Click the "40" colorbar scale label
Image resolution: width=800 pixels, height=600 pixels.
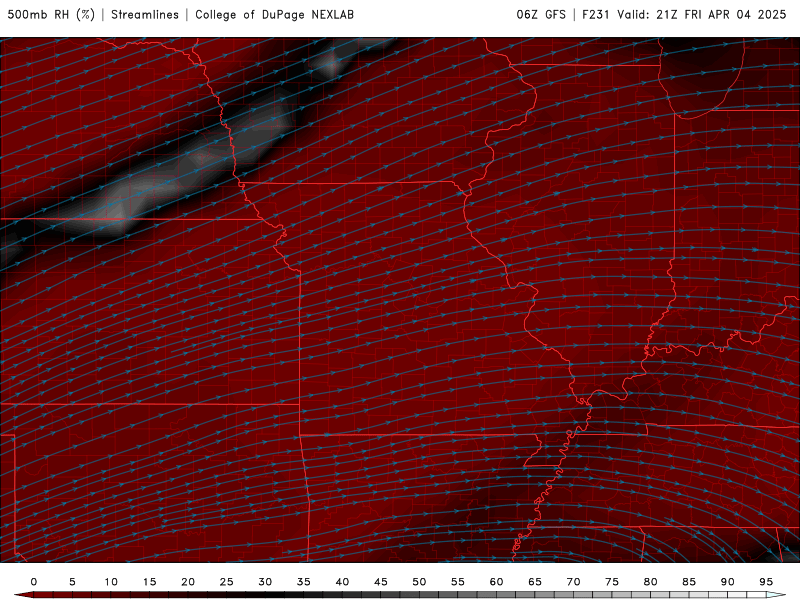coord(342,582)
